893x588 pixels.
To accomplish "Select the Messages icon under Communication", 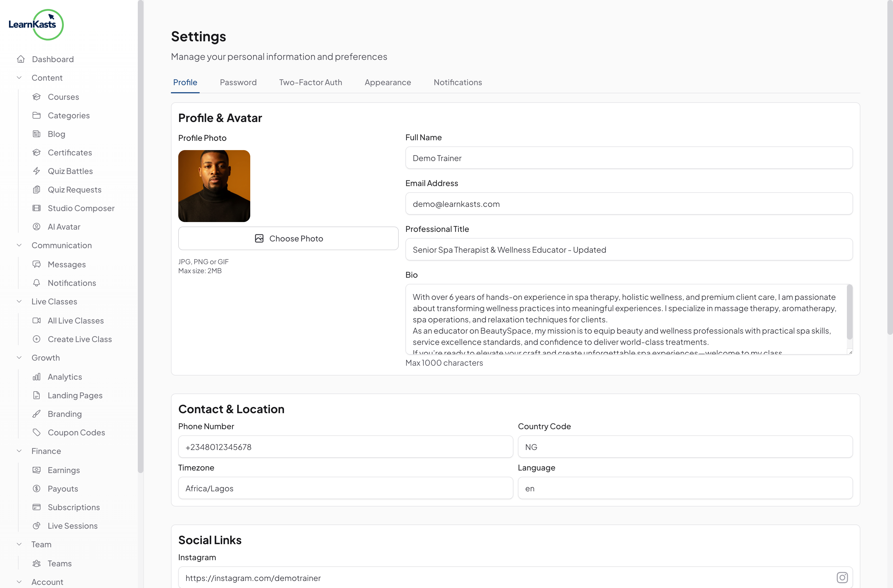I will point(37,264).
